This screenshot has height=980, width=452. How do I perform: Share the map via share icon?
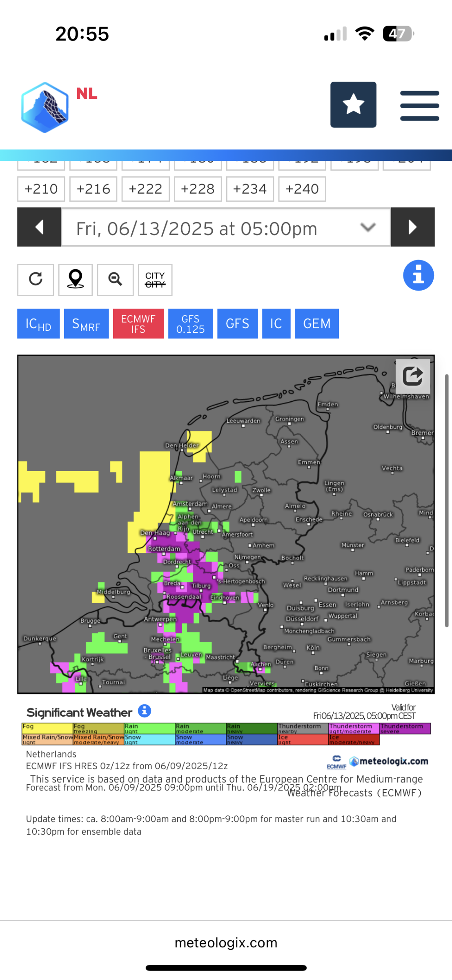click(412, 376)
